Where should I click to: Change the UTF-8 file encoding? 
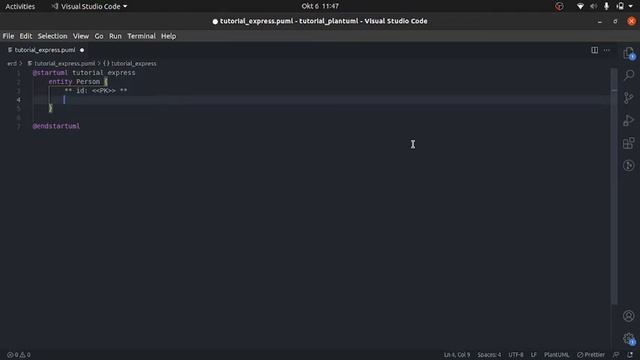[x=516, y=355]
